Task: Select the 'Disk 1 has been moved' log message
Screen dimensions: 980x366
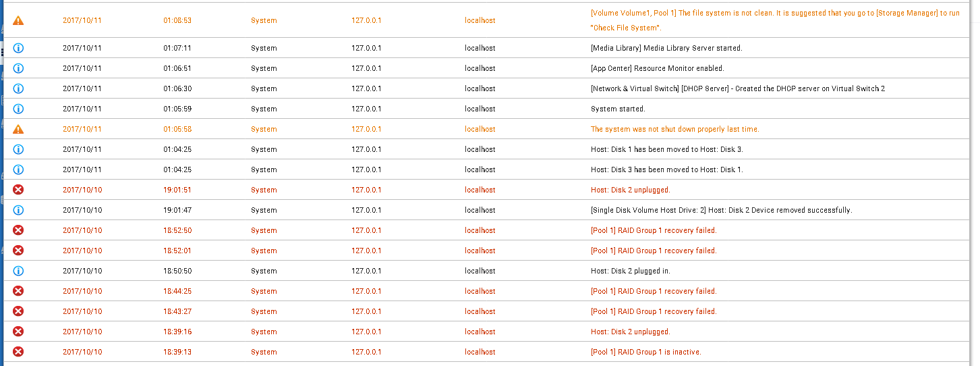Action: [x=666, y=149]
